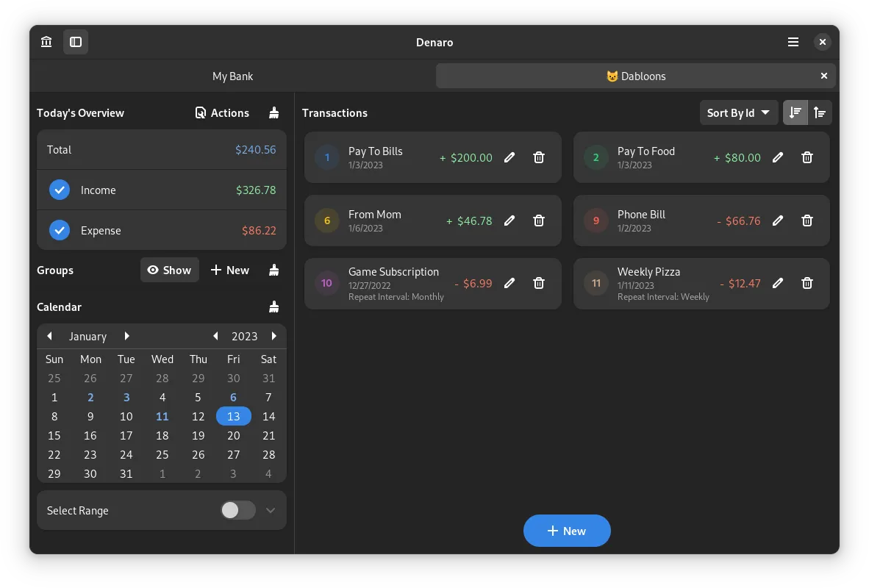Uncheck the Income checkbox
The height and width of the screenshot is (588, 869).
pos(60,190)
